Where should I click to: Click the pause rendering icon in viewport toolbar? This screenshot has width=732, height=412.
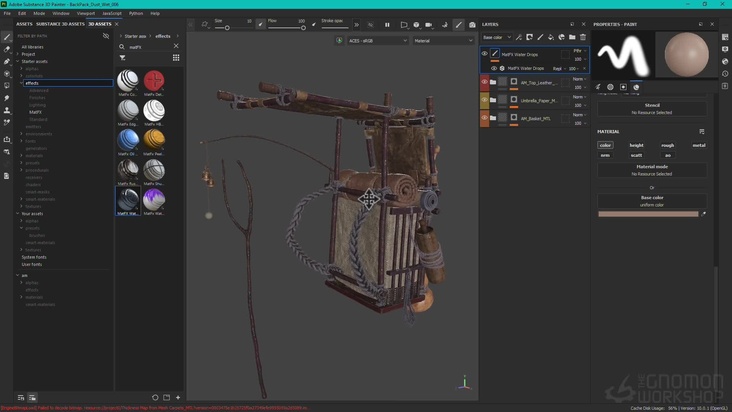[x=387, y=25]
